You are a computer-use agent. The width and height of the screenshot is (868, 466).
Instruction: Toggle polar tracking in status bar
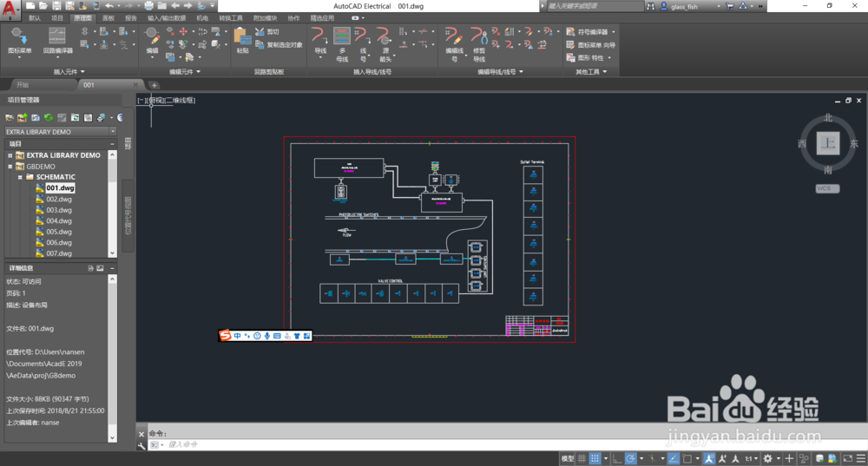point(630,458)
